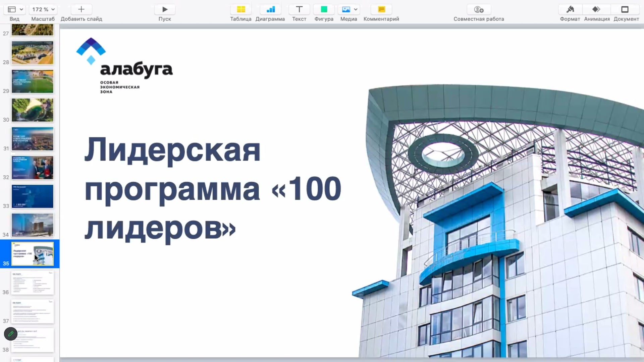Toggle the Документ settings panel
The height and width of the screenshot is (362, 644).
click(x=625, y=9)
